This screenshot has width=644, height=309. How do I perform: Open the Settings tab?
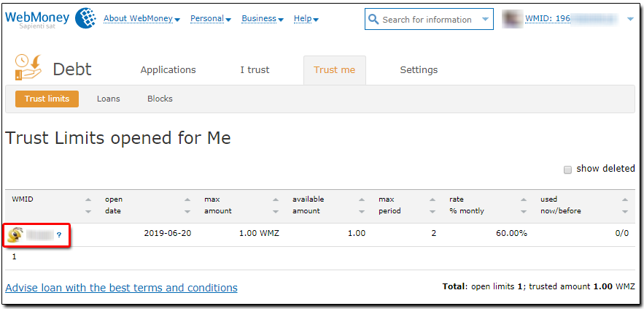[x=419, y=70]
